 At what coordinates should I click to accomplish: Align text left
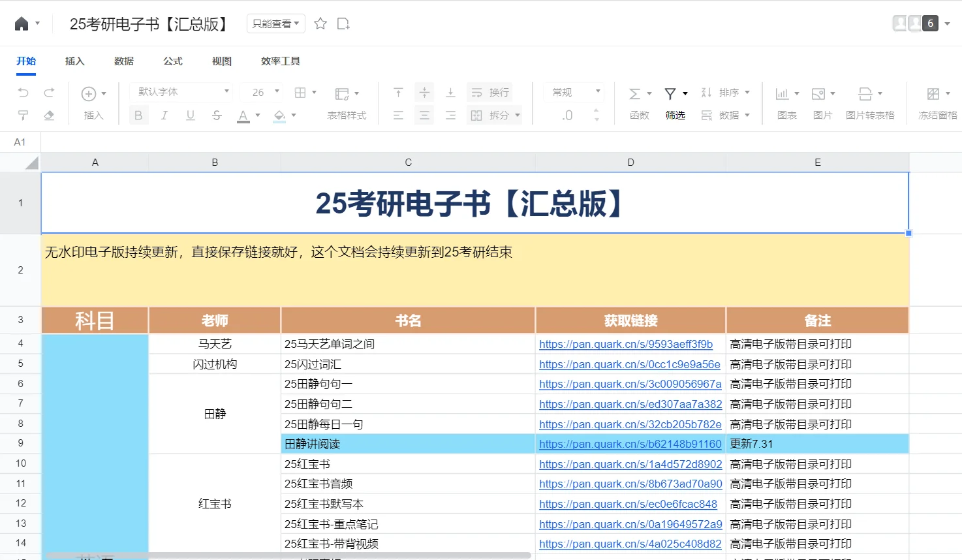click(x=398, y=116)
